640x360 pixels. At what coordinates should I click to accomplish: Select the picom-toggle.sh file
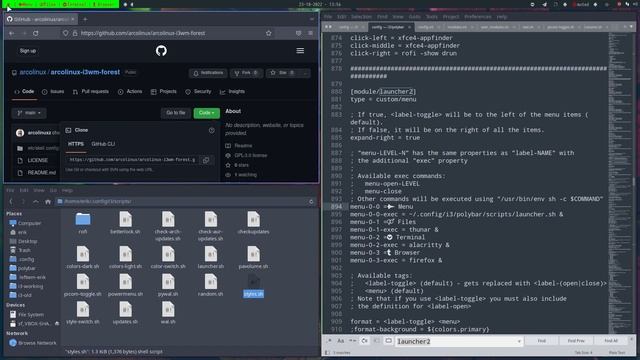(x=82, y=285)
